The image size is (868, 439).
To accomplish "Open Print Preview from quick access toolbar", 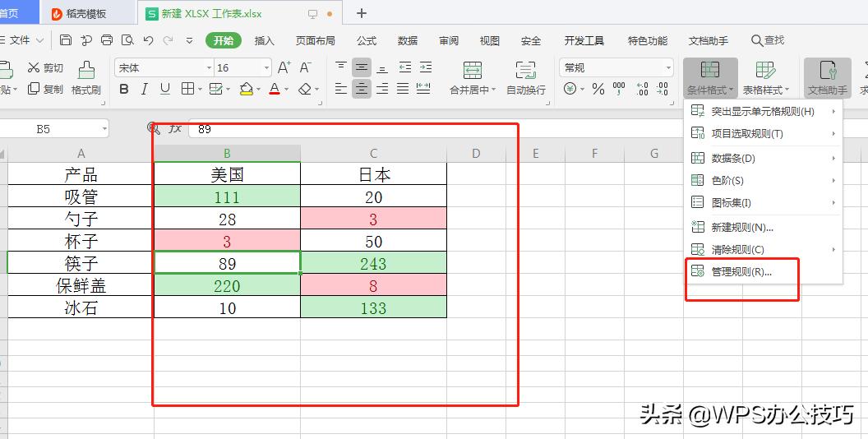I will 128,39.
